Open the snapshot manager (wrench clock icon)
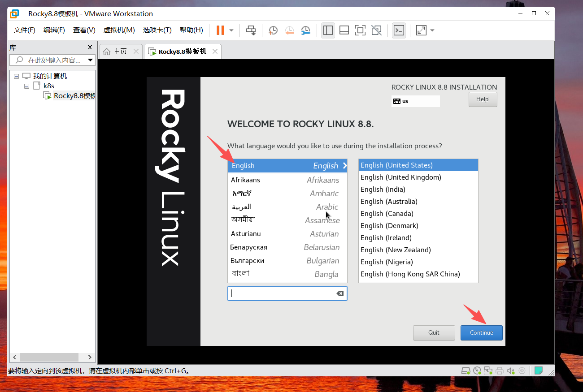The image size is (583, 392). (305, 30)
